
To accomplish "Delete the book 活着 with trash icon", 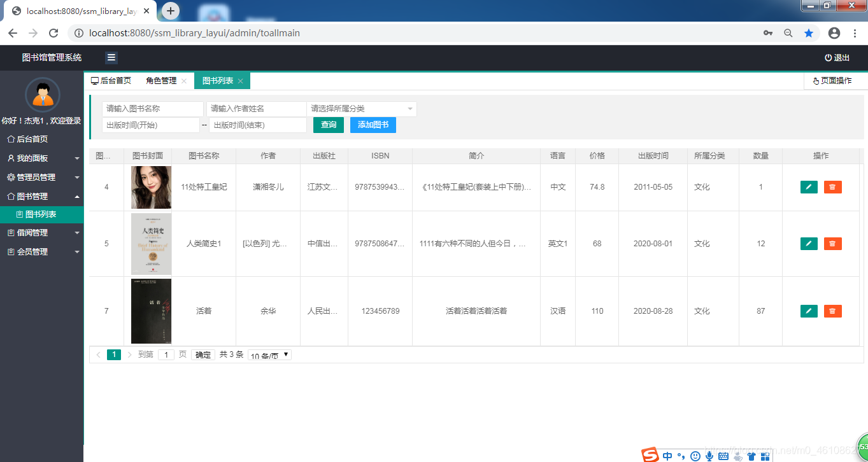I will (832, 311).
